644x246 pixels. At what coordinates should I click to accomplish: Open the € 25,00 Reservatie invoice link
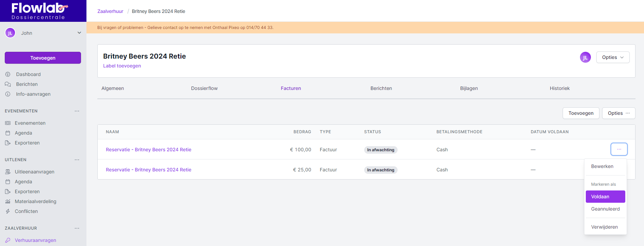click(x=148, y=170)
